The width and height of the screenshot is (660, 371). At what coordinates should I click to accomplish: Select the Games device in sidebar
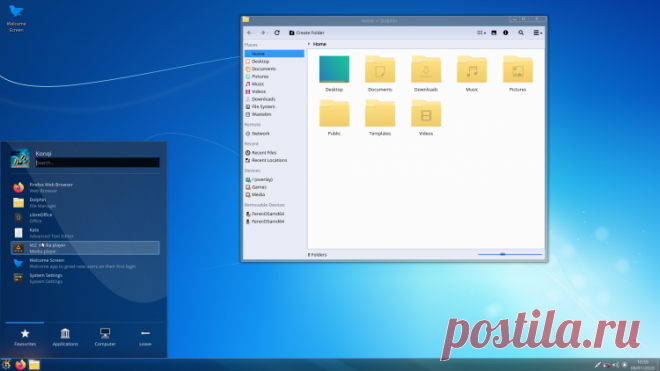tap(274, 187)
